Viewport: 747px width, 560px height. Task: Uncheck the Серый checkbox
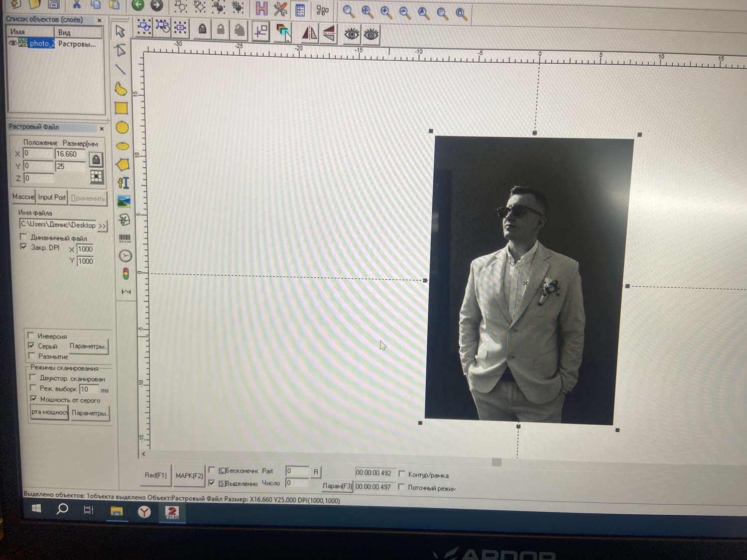coord(31,345)
